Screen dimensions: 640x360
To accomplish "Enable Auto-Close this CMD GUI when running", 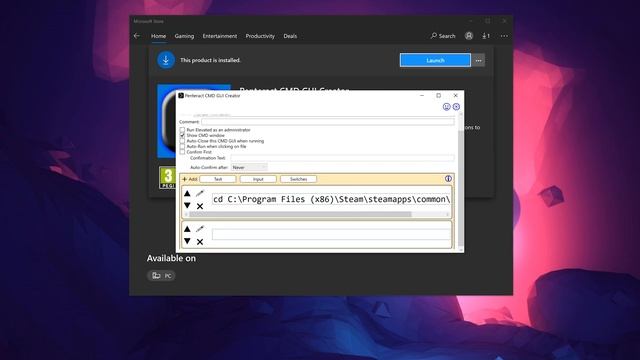I will coord(182,141).
